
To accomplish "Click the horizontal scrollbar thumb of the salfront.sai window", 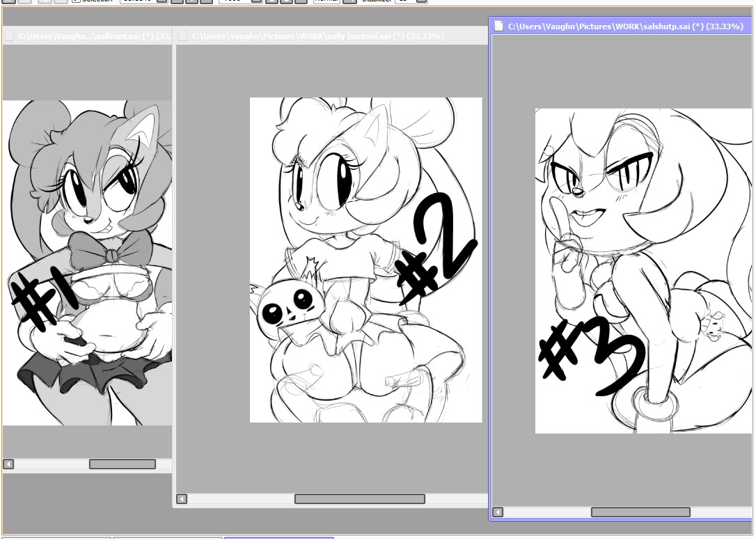I will 123,464.
